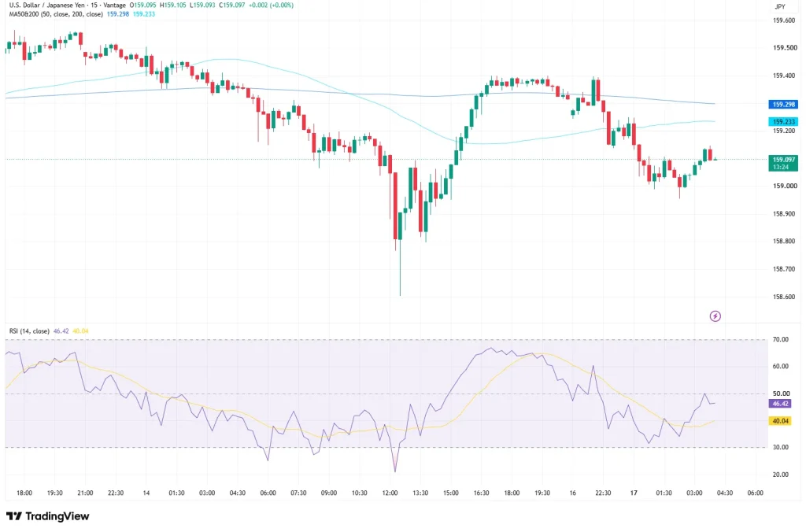
Task: Click the 20.00 RSI axis value
Action: 780,475
